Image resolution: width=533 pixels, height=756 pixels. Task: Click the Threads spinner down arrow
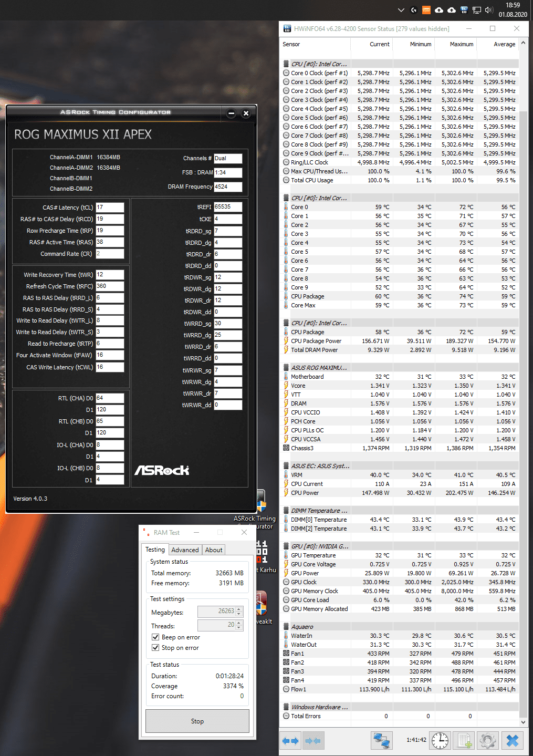(x=239, y=628)
